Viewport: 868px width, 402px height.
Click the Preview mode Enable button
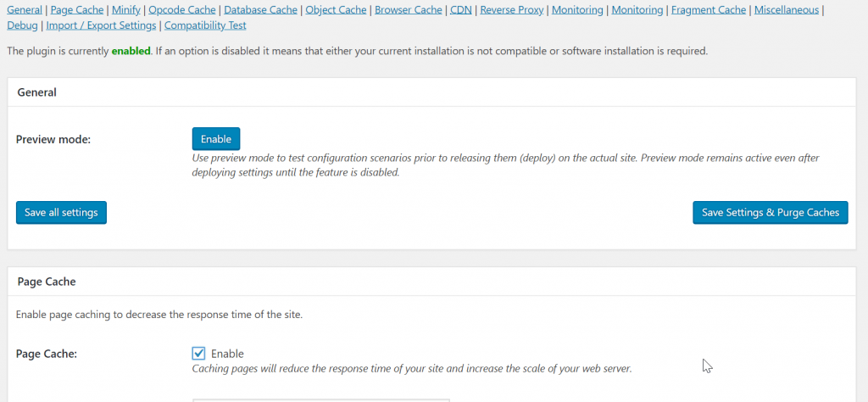pyautogui.click(x=216, y=139)
